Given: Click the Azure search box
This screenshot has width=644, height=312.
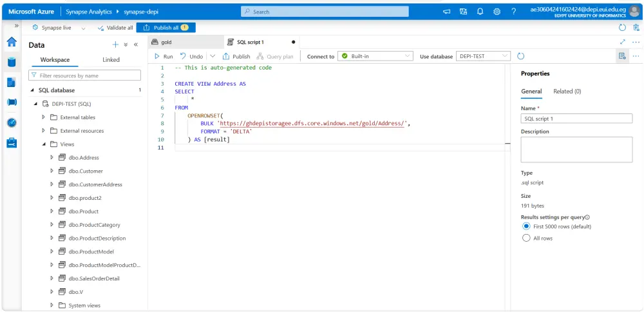Looking at the screenshot, I should 325,12.
